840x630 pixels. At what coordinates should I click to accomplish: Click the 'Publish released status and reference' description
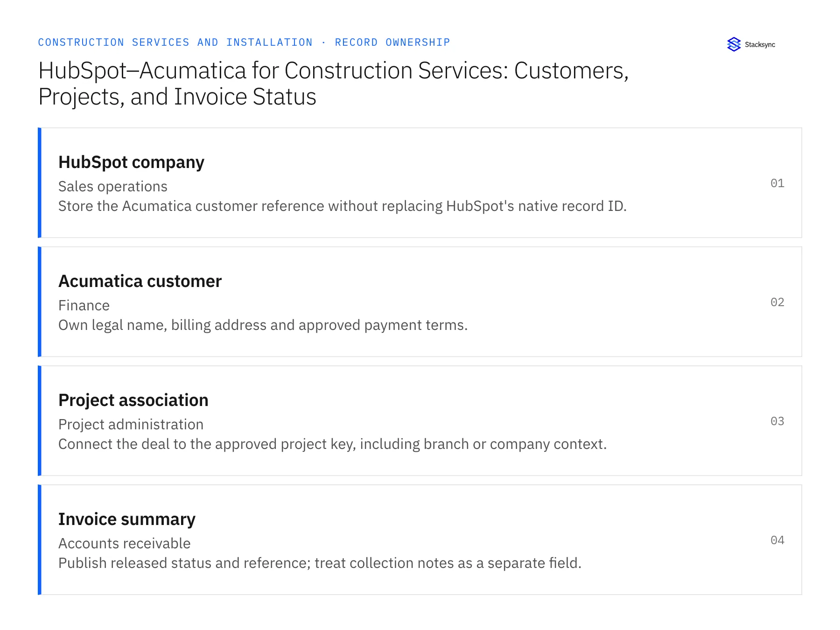pos(320,563)
